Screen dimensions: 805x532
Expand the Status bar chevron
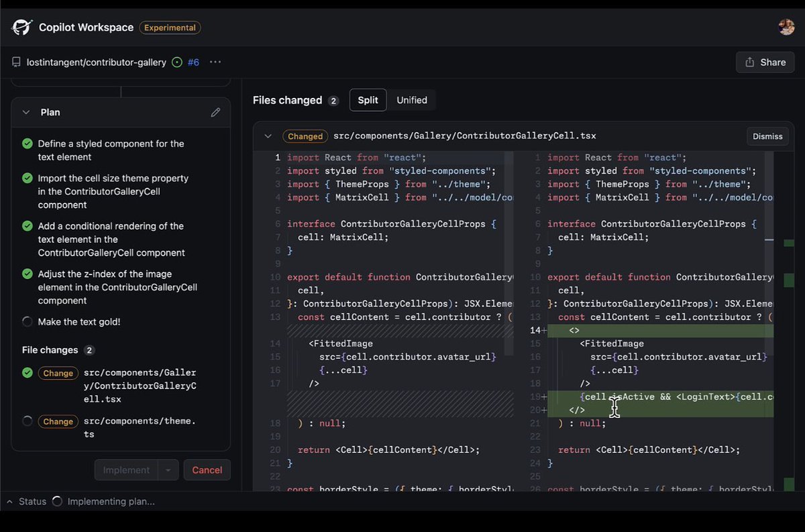pyautogui.click(x=10, y=501)
